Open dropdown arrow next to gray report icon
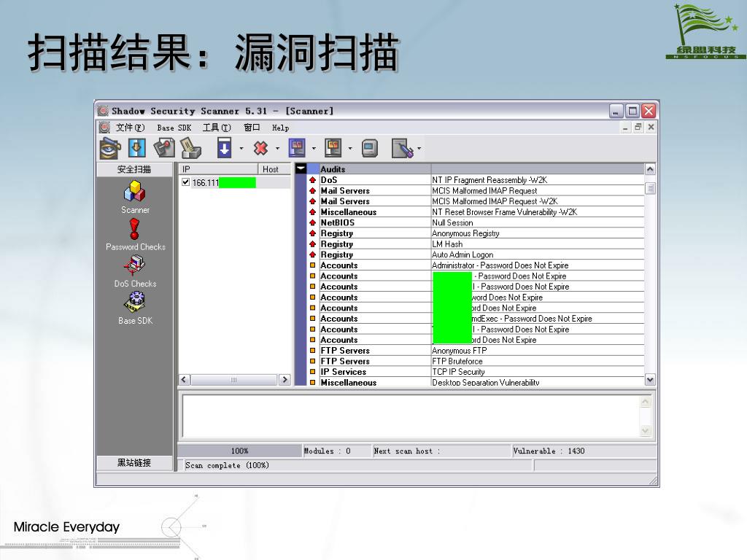747x560 pixels. pyautogui.click(x=349, y=149)
